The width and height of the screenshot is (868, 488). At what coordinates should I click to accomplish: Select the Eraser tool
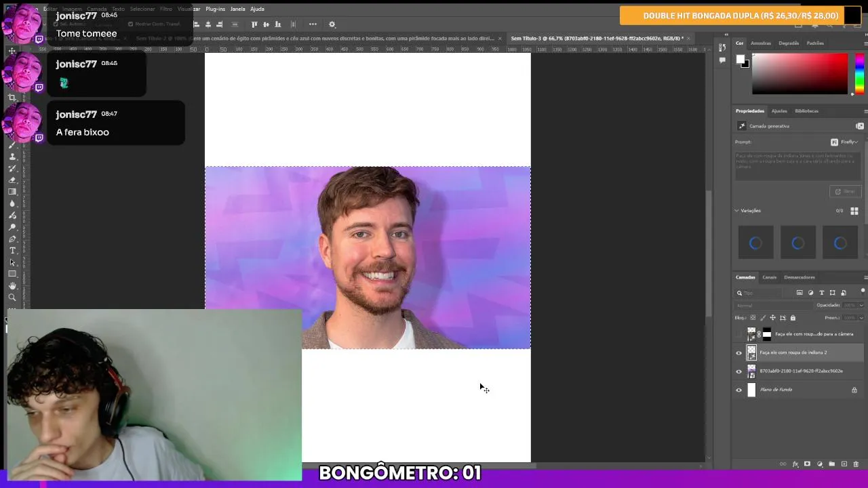(12, 180)
